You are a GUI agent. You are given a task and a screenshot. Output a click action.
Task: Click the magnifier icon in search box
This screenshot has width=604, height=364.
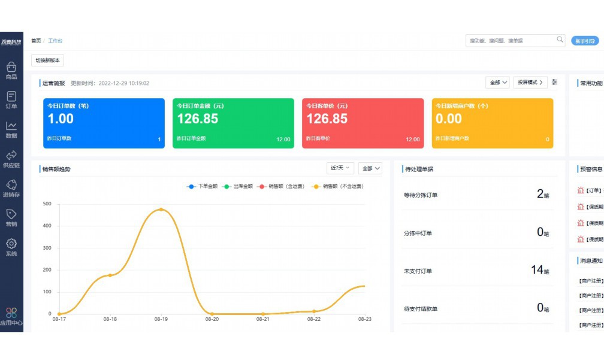click(x=560, y=40)
